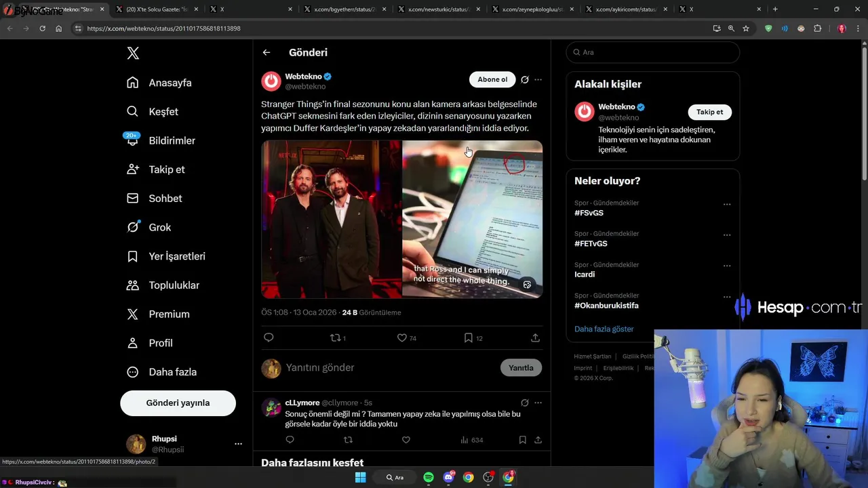This screenshot has width=868, height=488.
Task: Click the @webtekno handle on the post
Action: pos(305,87)
